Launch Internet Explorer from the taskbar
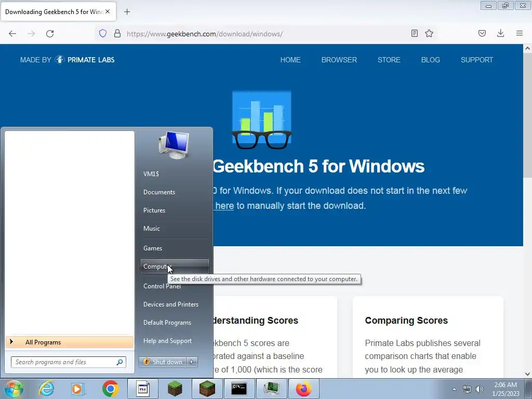The height and width of the screenshot is (399, 532). pyautogui.click(x=46, y=389)
